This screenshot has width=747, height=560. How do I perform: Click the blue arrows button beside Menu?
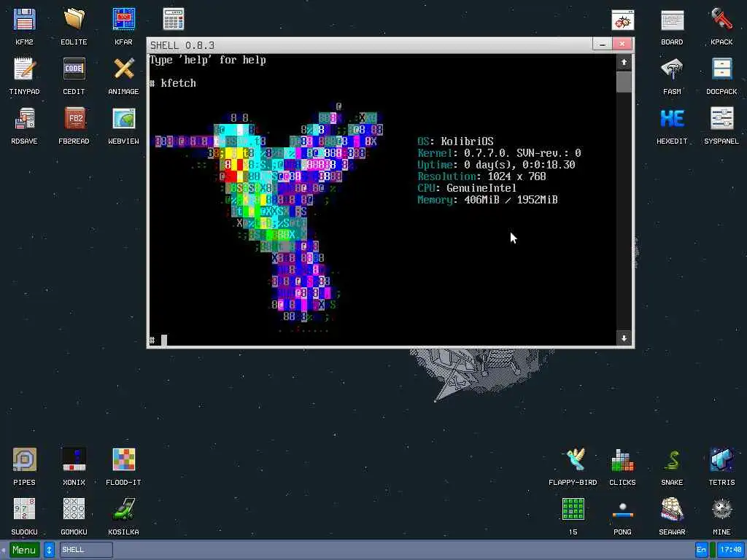(49, 550)
